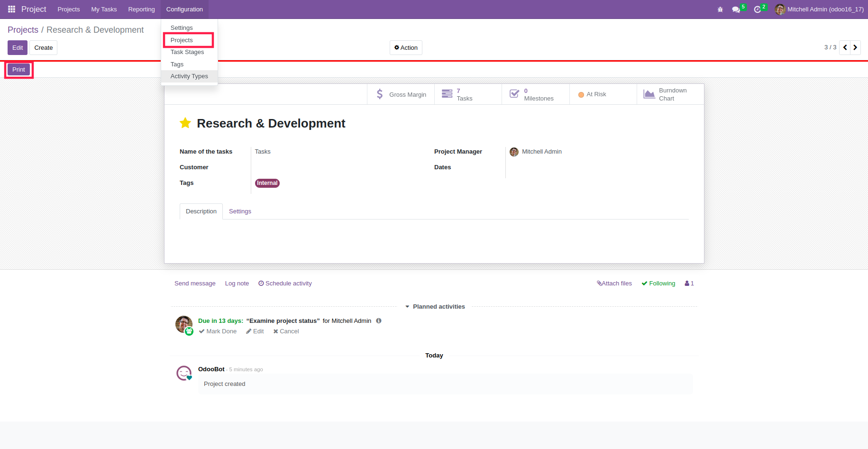Open the apps grid menu icon

tap(12, 9)
